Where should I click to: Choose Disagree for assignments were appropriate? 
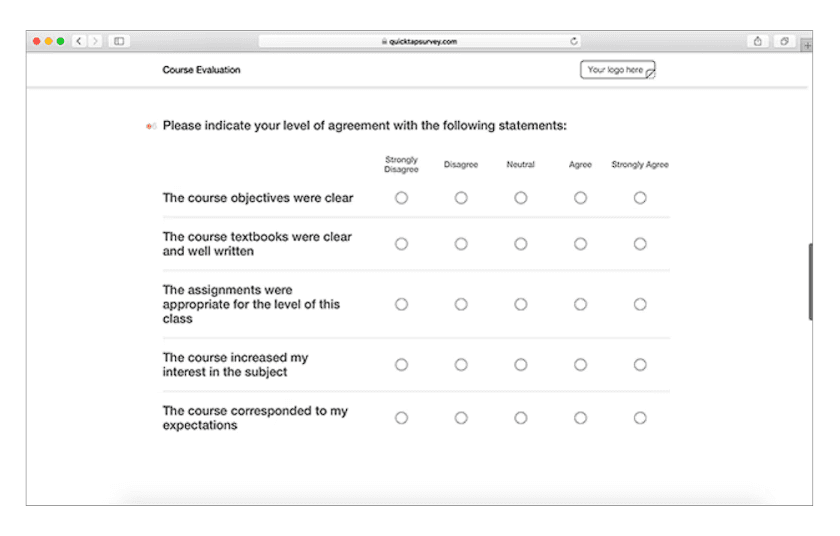[x=461, y=304]
